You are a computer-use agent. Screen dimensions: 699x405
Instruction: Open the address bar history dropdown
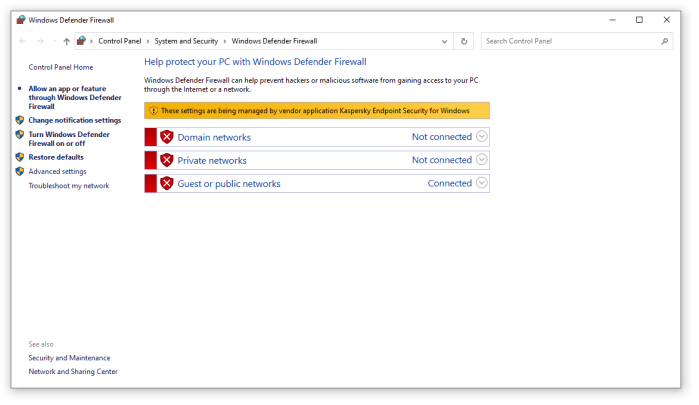(x=445, y=41)
